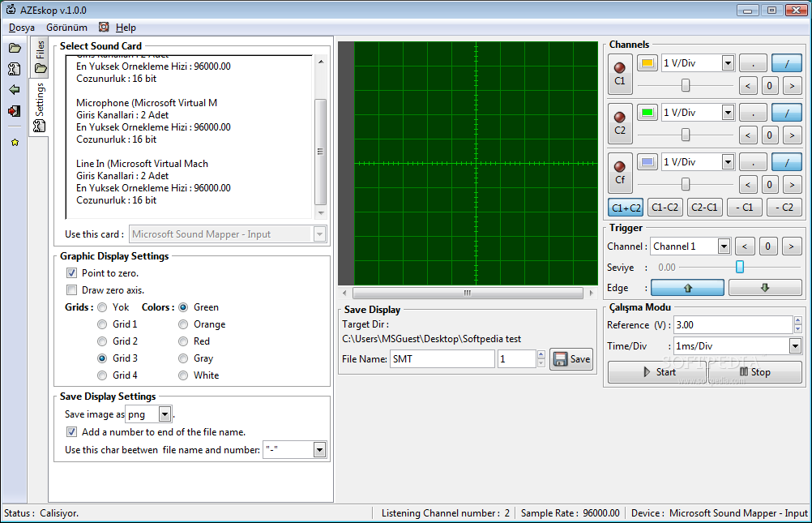The width and height of the screenshot is (812, 523).
Task: Open separator character dropdown
Action: point(319,450)
